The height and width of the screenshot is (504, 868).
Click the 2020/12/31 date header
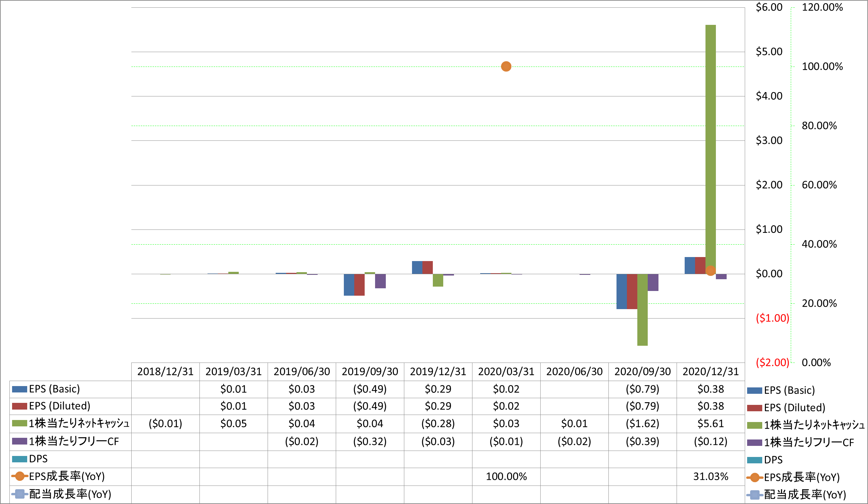(711, 372)
